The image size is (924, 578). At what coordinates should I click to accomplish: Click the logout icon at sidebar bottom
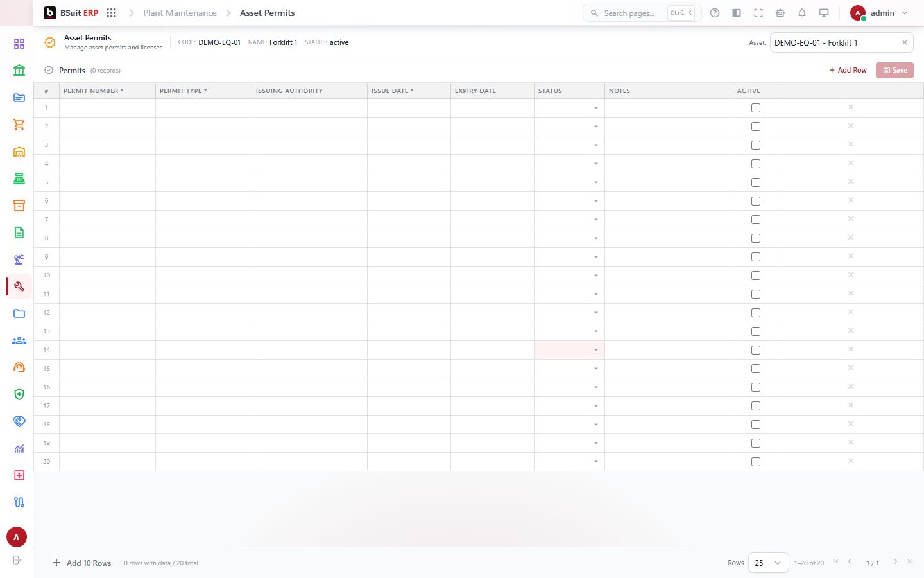click(17, 560)
